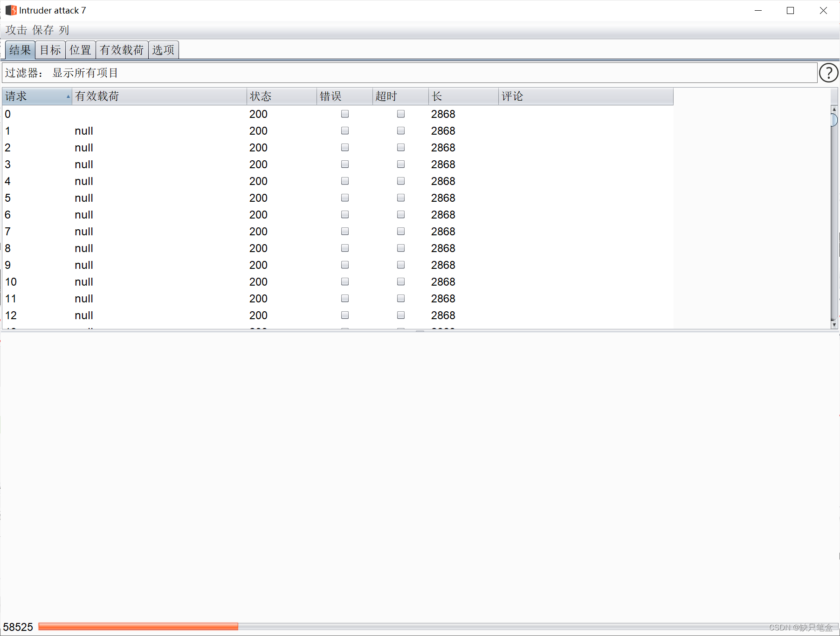840x636 pixels.
Task: Toggle timeout checkbox for request 10
Action: click(401, 281)
